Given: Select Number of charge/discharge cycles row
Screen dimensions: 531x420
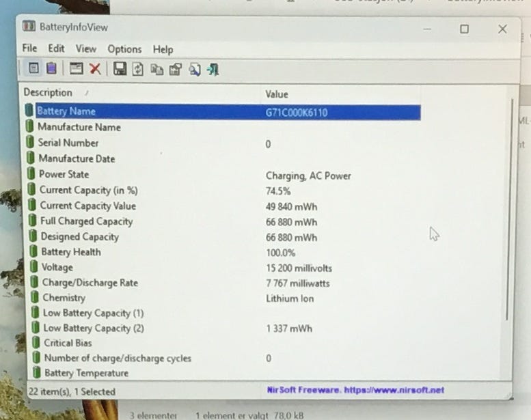Looking at the screenshot, I should tap(227, 358).
